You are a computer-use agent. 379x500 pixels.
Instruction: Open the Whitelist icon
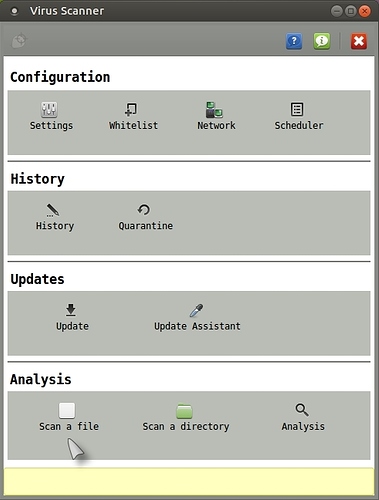(131, 109)
